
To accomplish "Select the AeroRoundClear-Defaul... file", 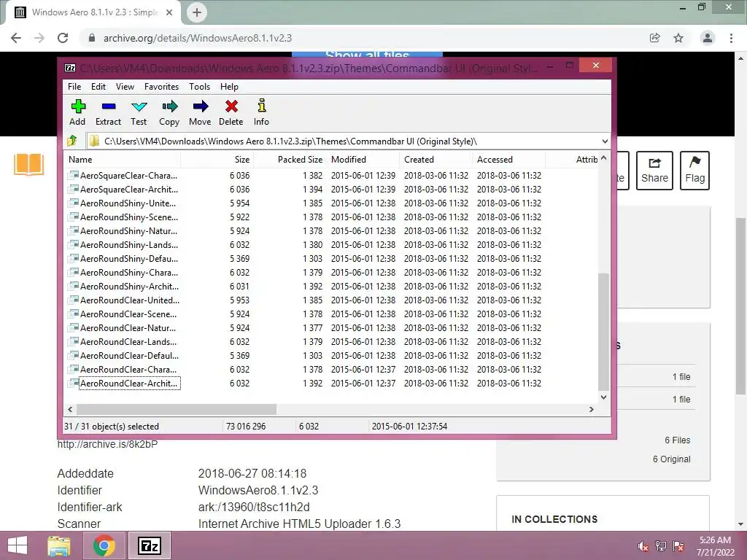I will coord(130,355).
